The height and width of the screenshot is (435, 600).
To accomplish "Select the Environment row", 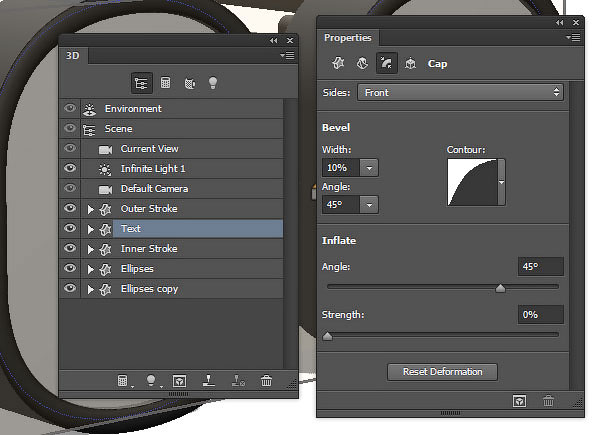I will point(182,109).
